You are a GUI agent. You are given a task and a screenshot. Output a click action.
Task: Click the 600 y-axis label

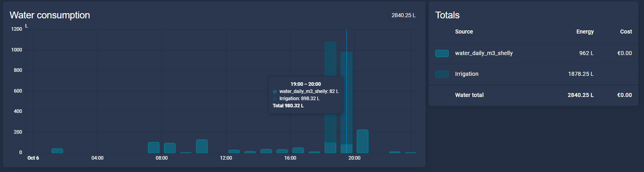pyautogui.click(x=18, y=91)
